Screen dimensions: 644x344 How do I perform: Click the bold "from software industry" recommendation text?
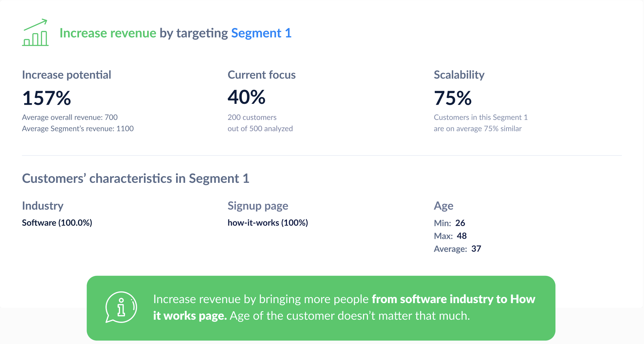point(433,299)
